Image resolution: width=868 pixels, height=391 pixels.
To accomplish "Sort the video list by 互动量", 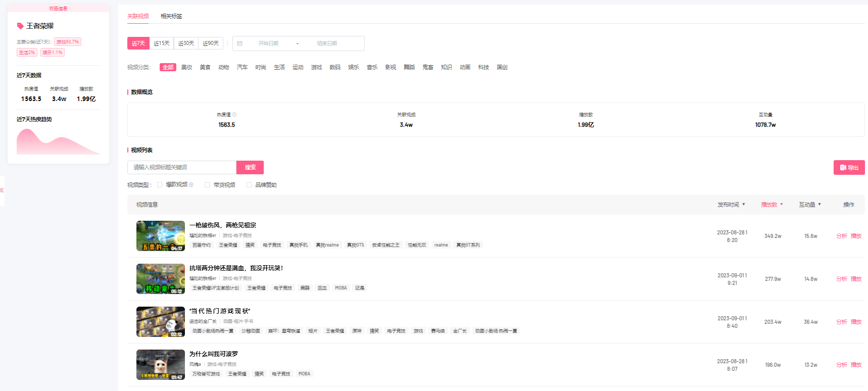I will (x=809, y=205).
